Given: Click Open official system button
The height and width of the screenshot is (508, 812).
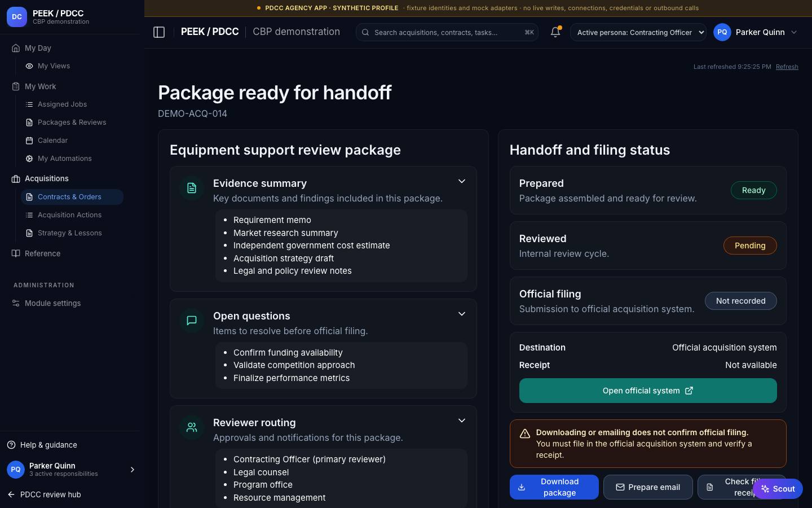Looking at the screenshot, I should (x=648, y=391).
